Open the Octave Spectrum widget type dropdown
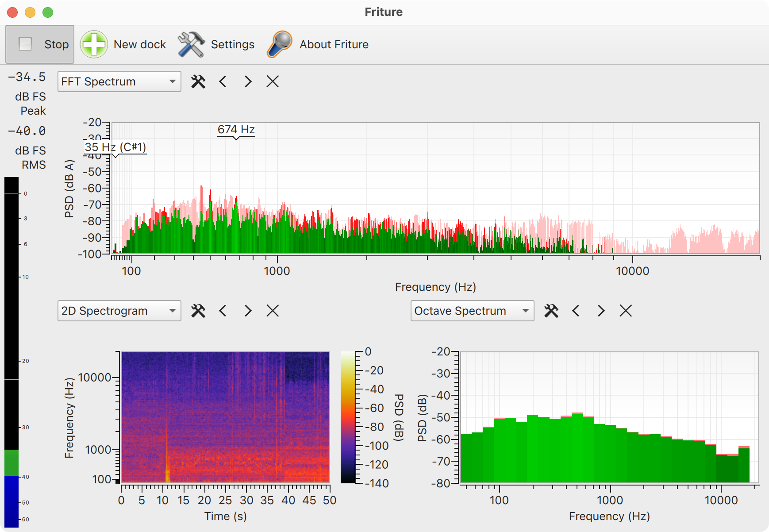Screen dimensions: 769x532 (x=473, y=311)
